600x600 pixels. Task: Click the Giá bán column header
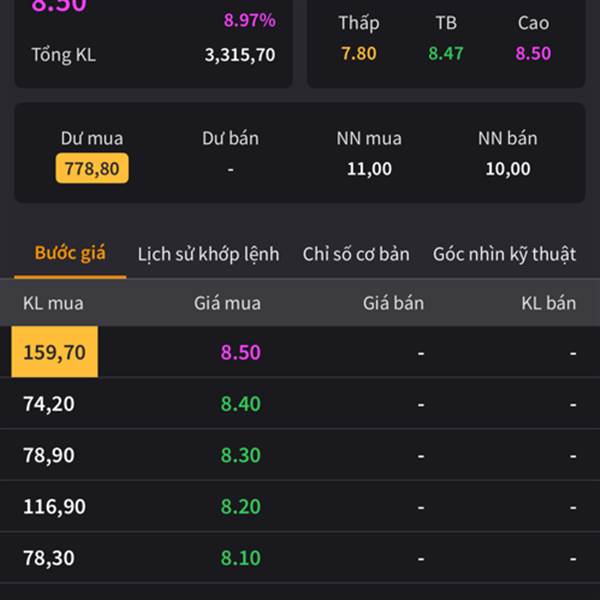pyautogui.click(x=393, y=303)
